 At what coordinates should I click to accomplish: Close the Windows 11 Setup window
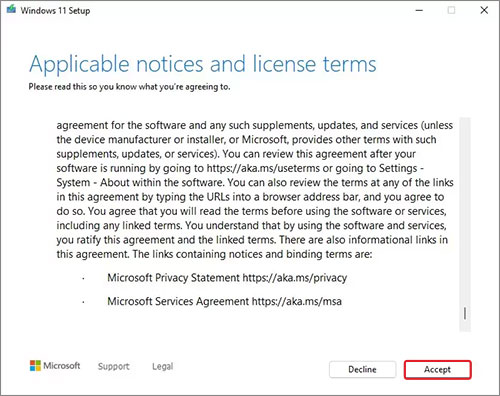point(484,10)
